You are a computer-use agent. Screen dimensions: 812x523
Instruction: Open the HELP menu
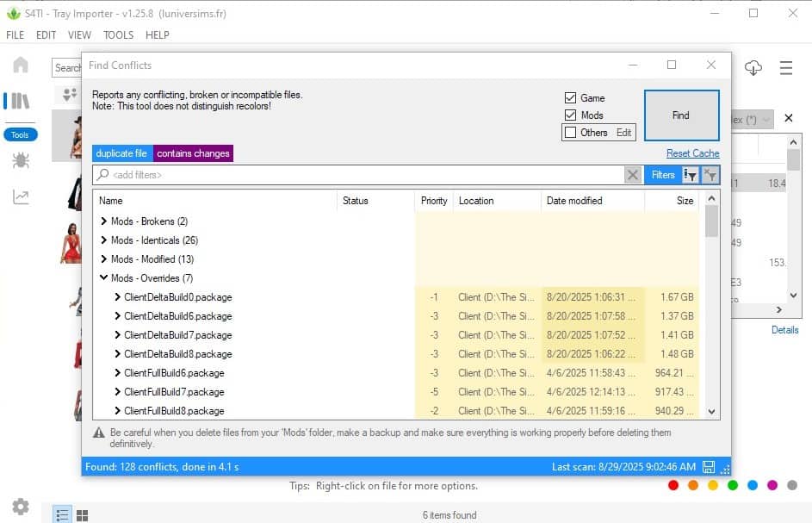(158, 35)
